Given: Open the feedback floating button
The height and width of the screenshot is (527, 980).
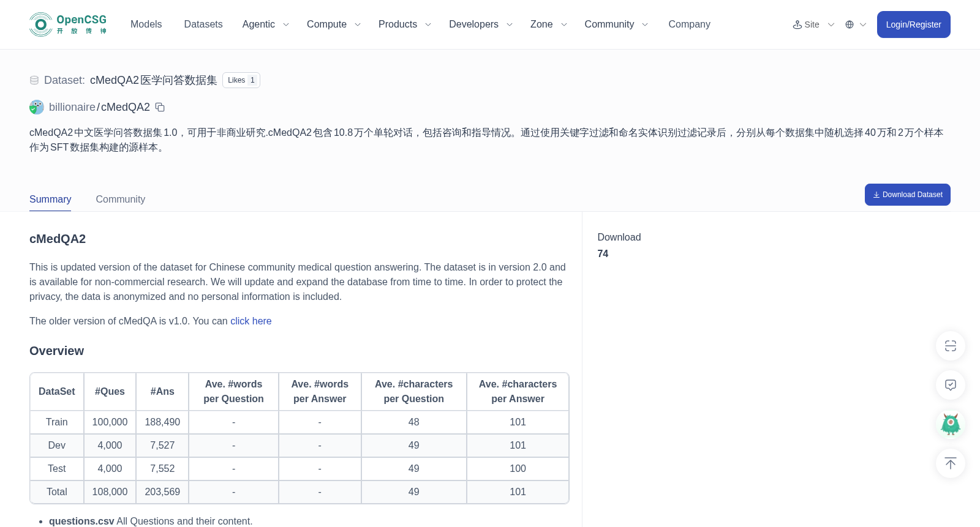Looking at the screenshot, I should click(x=951, y=385).
